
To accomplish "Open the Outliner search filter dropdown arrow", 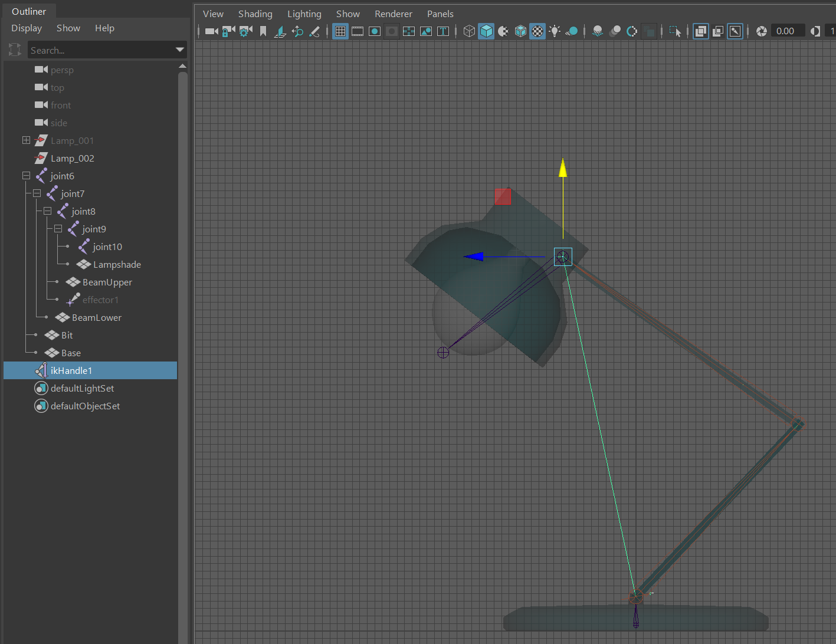I will point(180,50).
